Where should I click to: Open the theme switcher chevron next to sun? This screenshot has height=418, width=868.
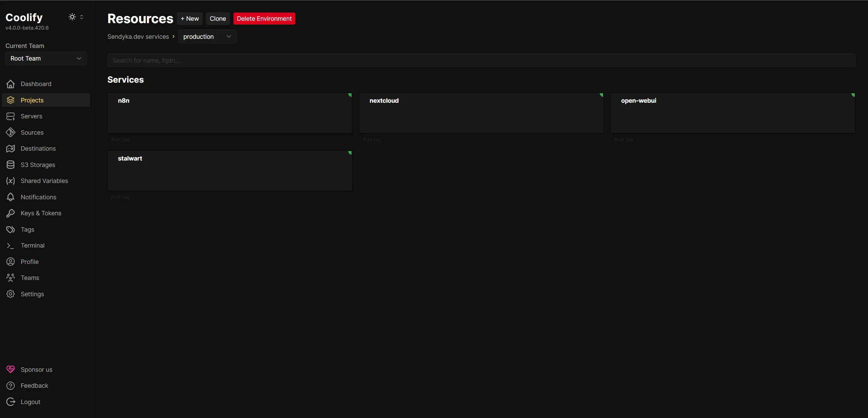(x=82, y=16)
